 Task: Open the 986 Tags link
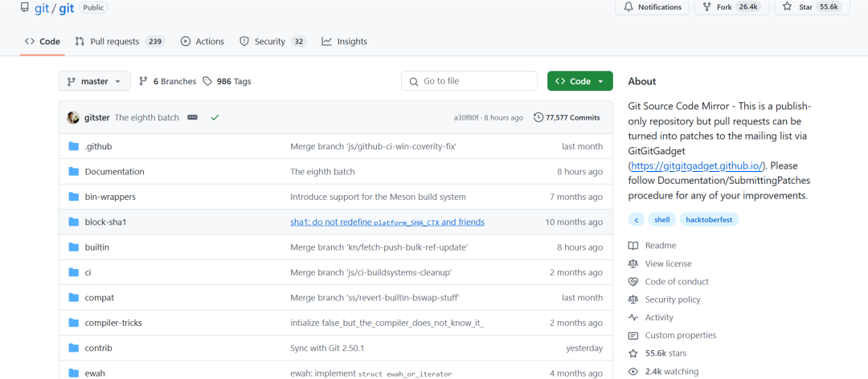pos(227,81)
